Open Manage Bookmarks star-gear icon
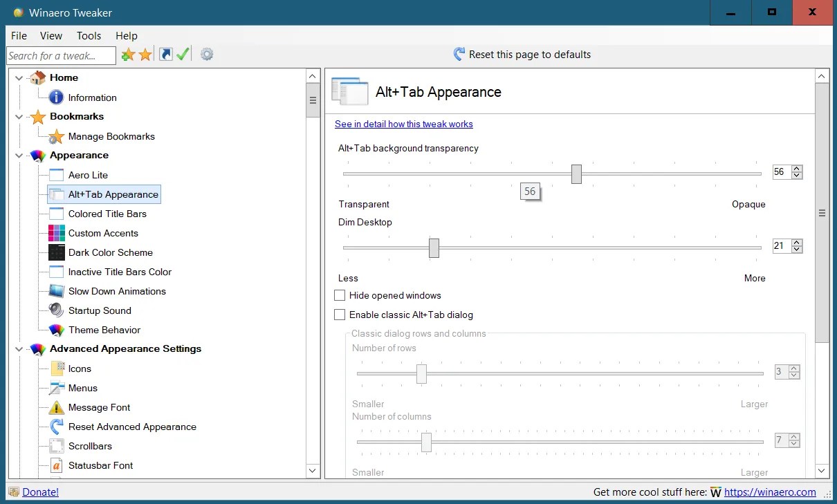837x504 pixels. click(57, 136)
